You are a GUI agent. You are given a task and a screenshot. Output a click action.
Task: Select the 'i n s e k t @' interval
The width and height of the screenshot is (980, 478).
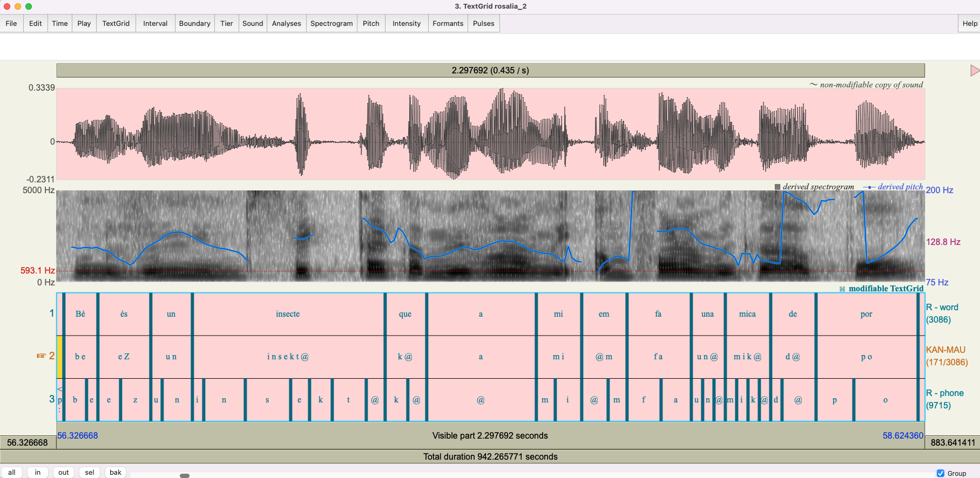(x=288, y=357)
